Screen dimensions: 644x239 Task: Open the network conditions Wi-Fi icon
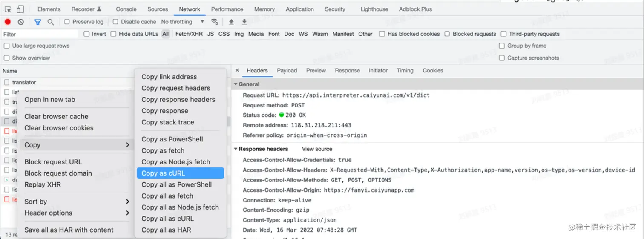tap(215, 22)
